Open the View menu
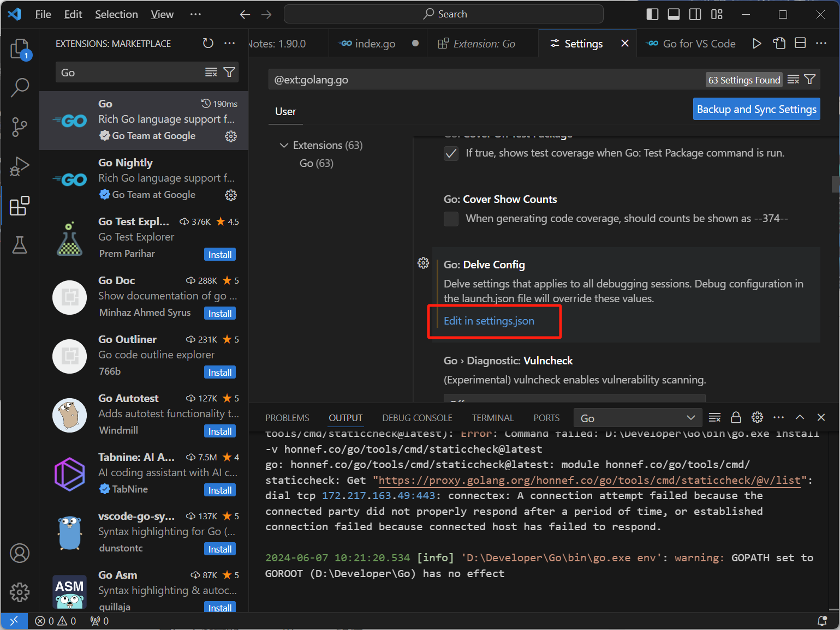 [x=162, y=14]
